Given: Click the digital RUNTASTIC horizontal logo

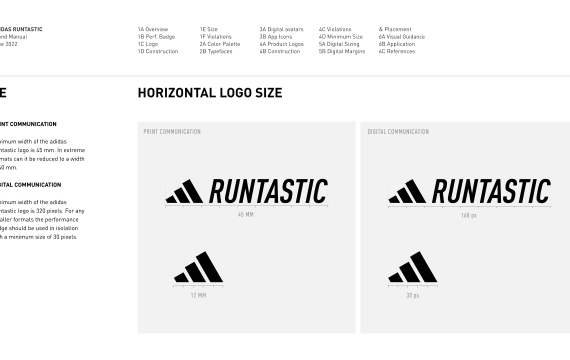Looking at the screenshot, I should click(x=469, y=191).
